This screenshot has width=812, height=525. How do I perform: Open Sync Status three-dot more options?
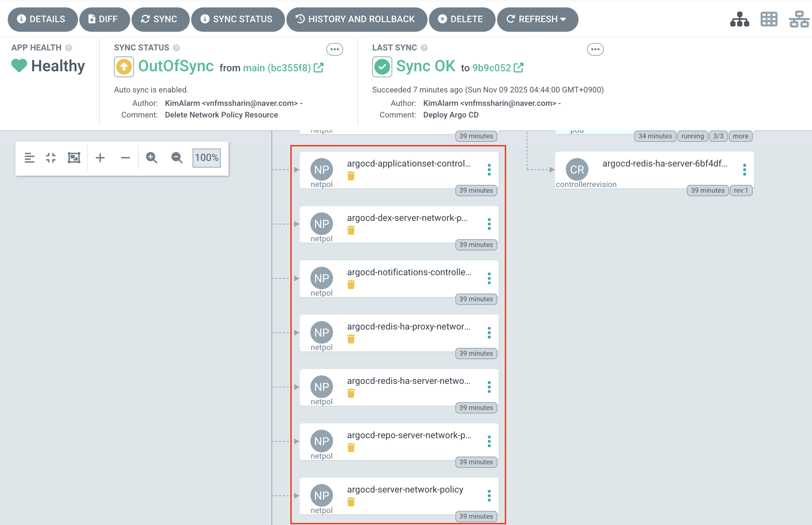pos(334,49)
